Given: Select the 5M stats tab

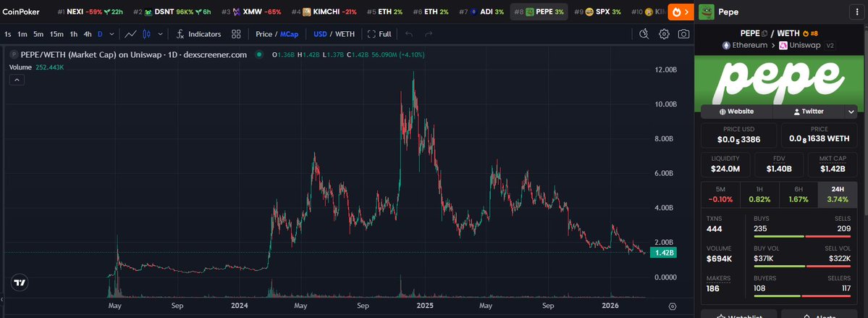Looking at the screenshot, I should pos(720,194).
